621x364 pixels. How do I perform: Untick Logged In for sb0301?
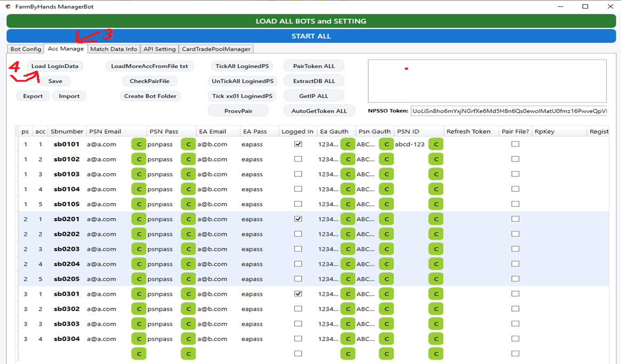point(298,294)
